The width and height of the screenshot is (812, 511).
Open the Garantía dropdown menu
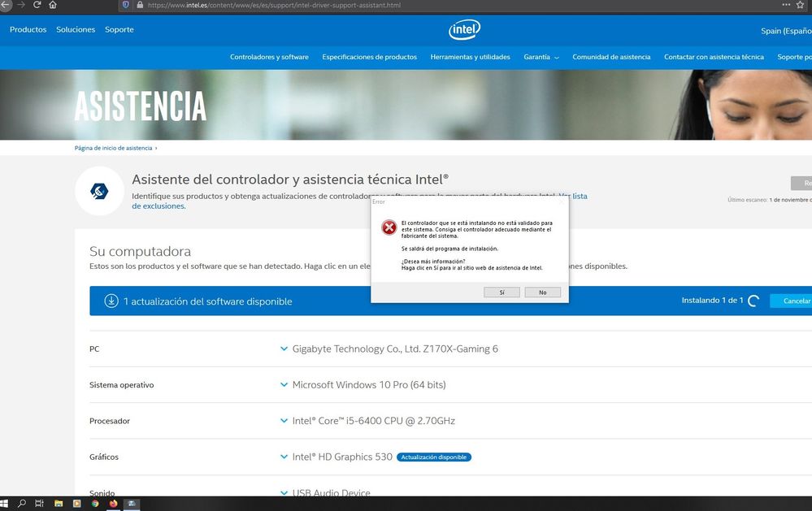[x=541, y=57]
